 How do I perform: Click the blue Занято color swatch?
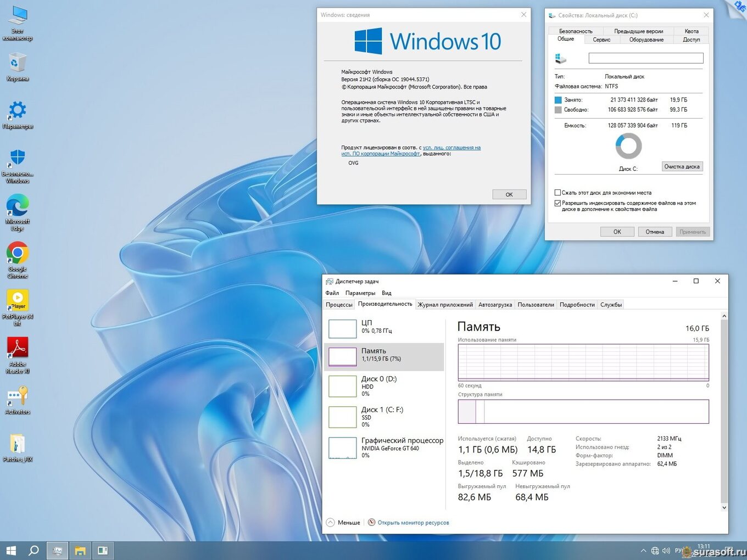pyautogui.click(x=558, y=100)
